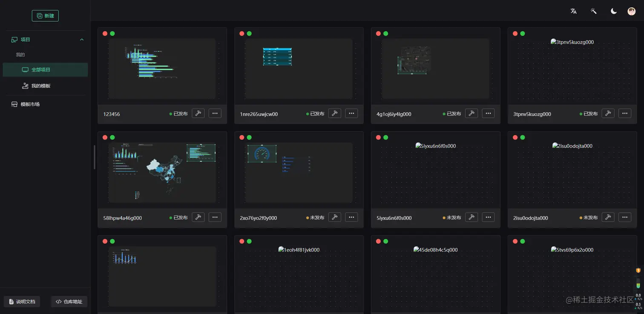
Task: Click the edit hammer icon for 123456
Action: (x=198, y=113)
